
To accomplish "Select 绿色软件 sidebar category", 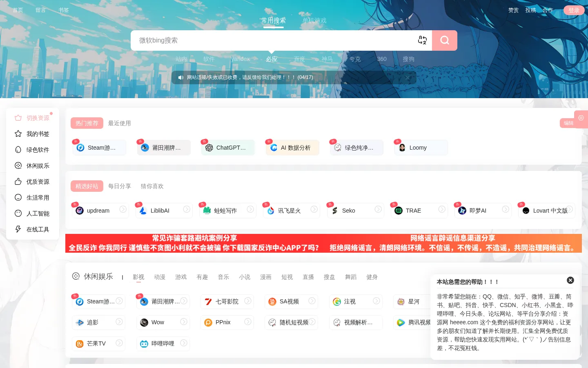I will click(33, 150).
